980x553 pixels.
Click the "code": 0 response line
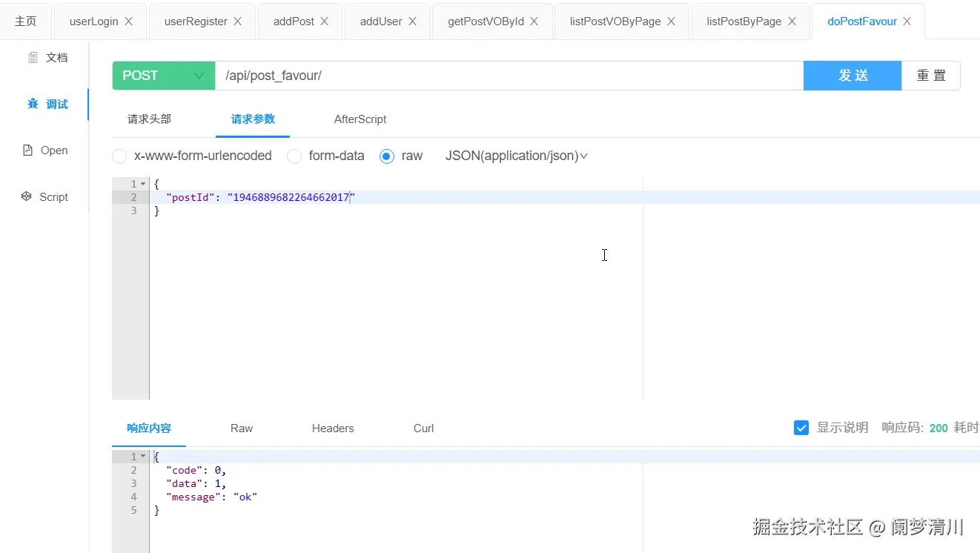coord(196,470)
